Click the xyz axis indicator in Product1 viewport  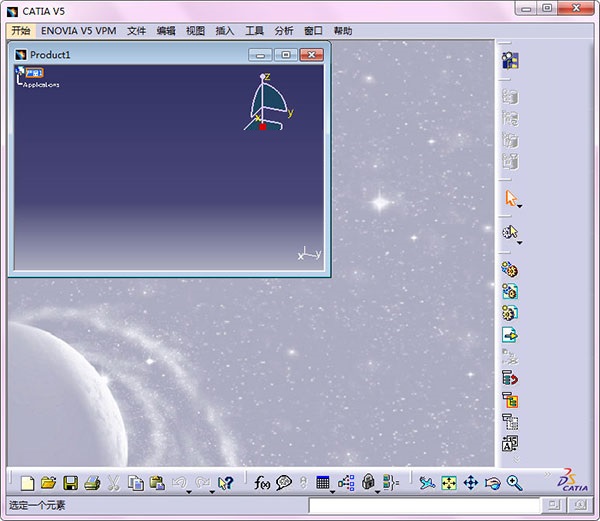point(310,254)
